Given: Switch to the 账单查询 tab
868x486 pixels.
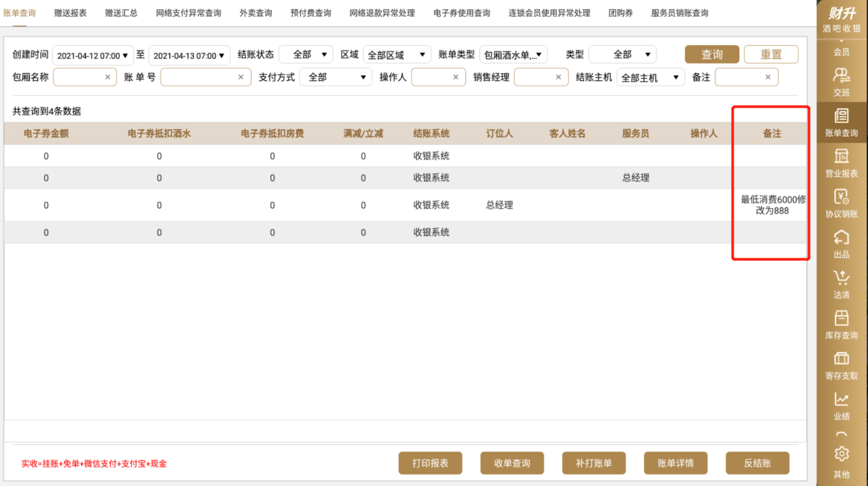Looking at the screenshot, I should pos(20,13).
